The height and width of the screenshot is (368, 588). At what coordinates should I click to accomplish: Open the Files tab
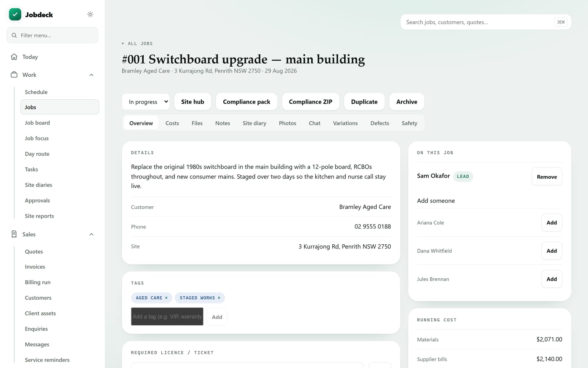point(197,123)
